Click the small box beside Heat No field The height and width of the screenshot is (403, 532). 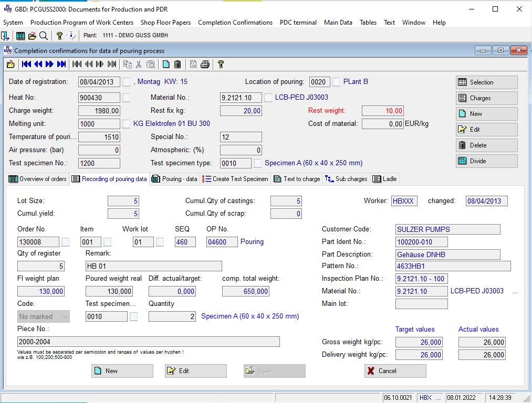pos(127,98)
